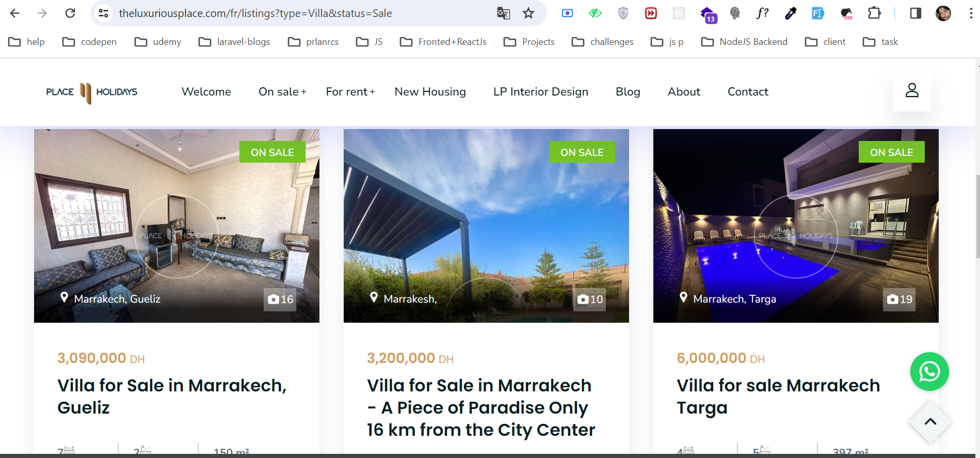This screenshot has width=980, height=458.
Task: Start a WhatsApp chat via green button
Action: (x=929, y=372)
